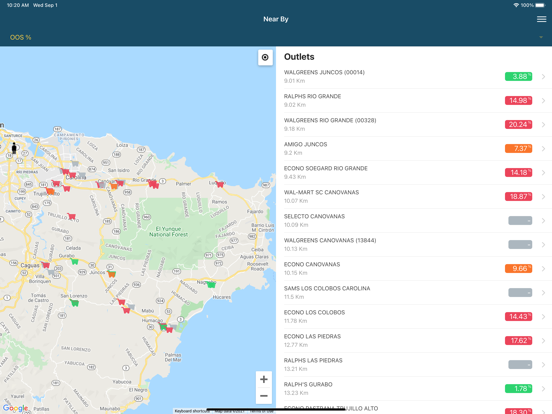Tap the Wi-Fi status icon
The height and width of the screenshot is (414, 552).
516,5
